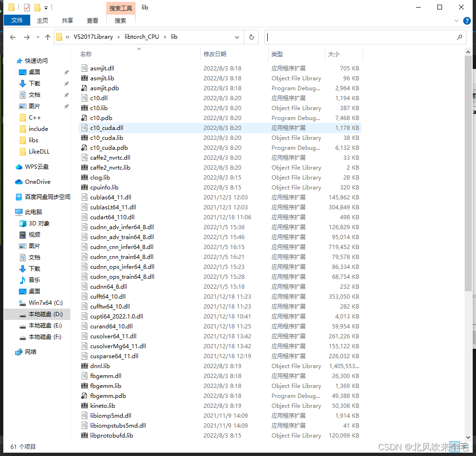Image resolution: width=476 pixels, height=456 pixels.
Task: Open the Help question mark icon
Action: (467, 21)
